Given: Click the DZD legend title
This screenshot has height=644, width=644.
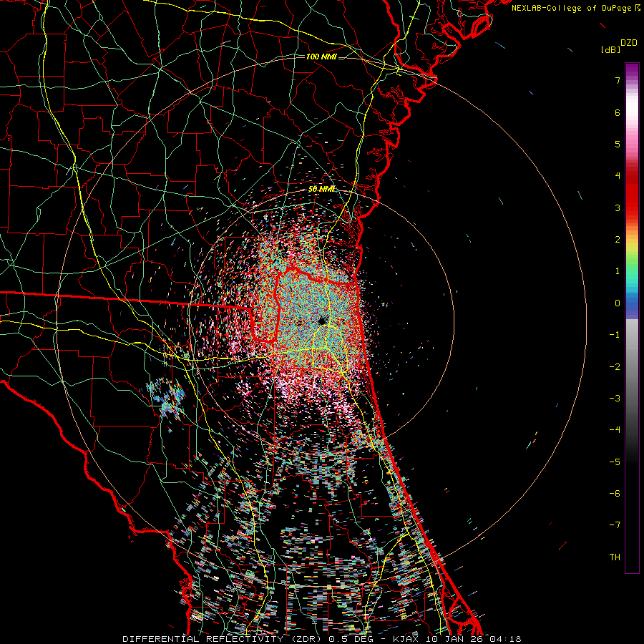Looking at the screenshot, I should tap(629, 43).
